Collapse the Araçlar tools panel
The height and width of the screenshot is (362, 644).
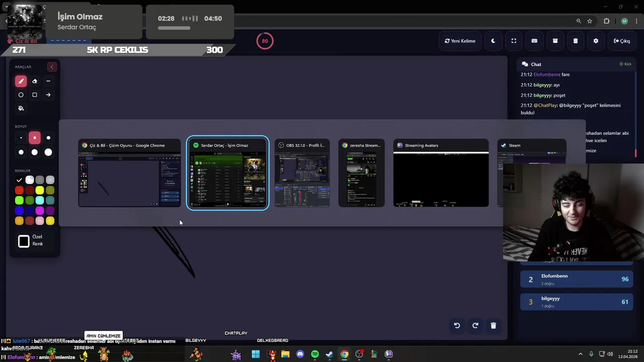coord(51,67)
